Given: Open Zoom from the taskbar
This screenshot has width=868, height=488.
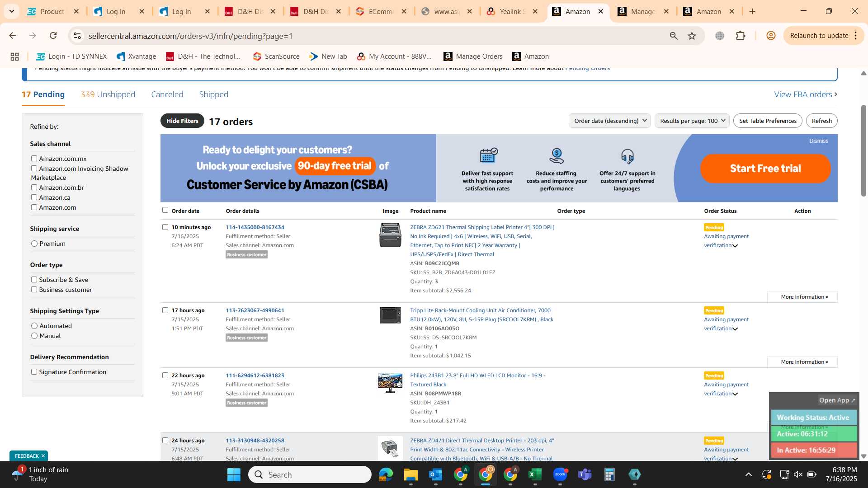Looking at the screenshot, I should click(x=560, y=474).
